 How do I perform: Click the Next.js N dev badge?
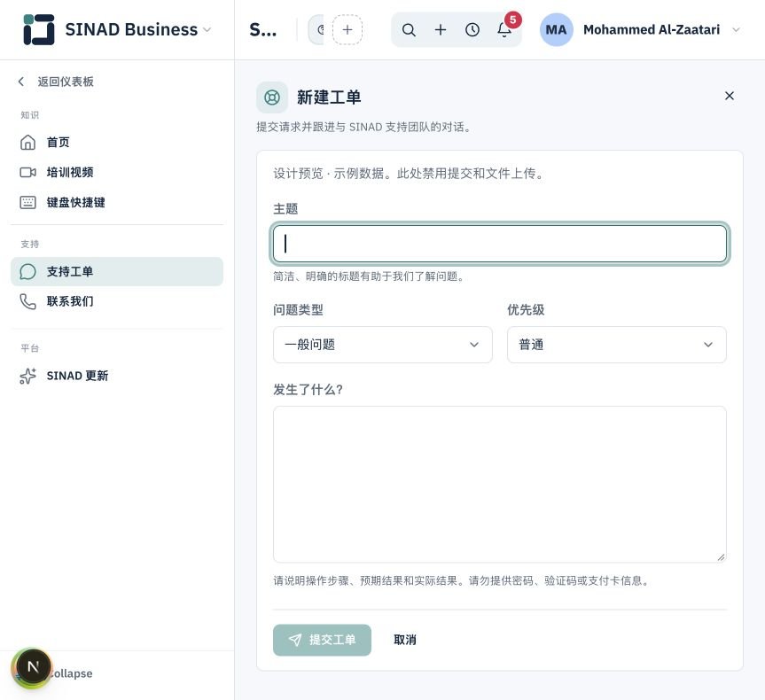[33, 667]
